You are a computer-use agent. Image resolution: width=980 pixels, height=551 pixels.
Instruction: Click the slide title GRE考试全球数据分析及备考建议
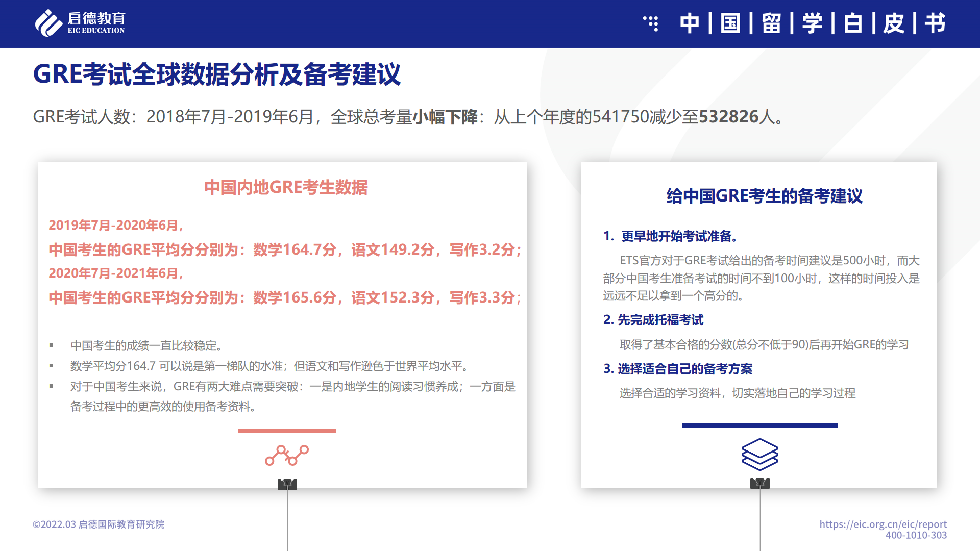tap(217, 74)
